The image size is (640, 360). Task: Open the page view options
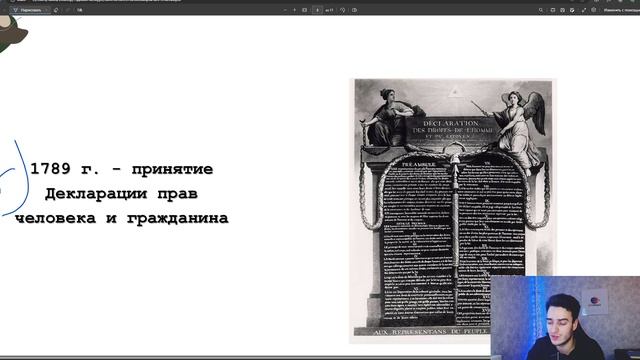click(354, 10)
